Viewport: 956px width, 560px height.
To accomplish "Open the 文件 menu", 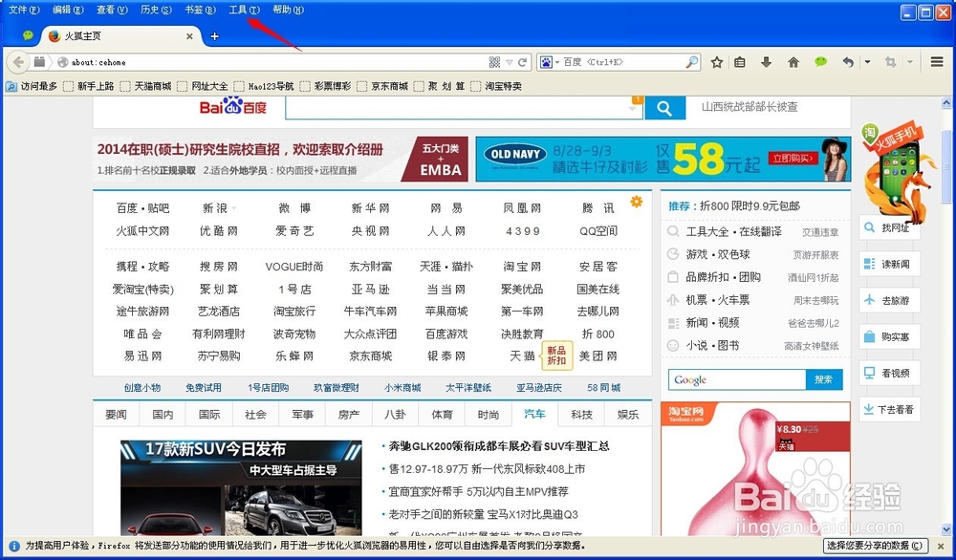I will tap(24, 10).
